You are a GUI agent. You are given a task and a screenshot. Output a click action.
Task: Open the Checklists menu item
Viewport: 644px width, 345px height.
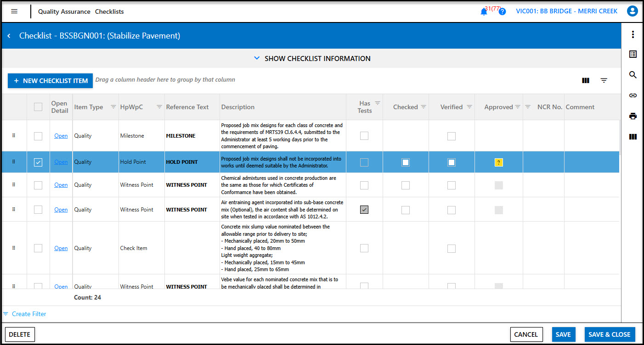click(109, 11)
